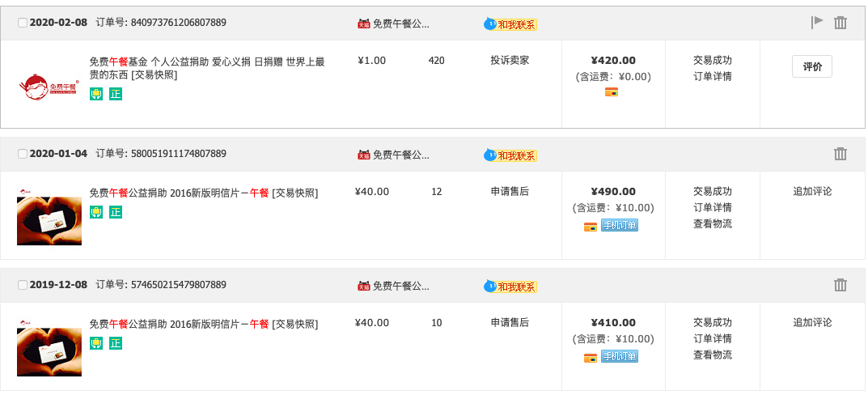Click 追加评论 on the 2020-01-04 order
The width and height of the screenshot is (868, 395).
click(812, 192)
